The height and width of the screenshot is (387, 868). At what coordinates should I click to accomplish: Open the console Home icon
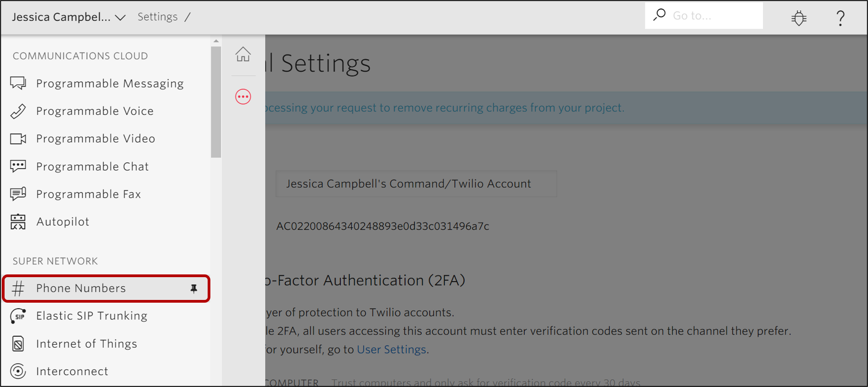tap(243, 54)
